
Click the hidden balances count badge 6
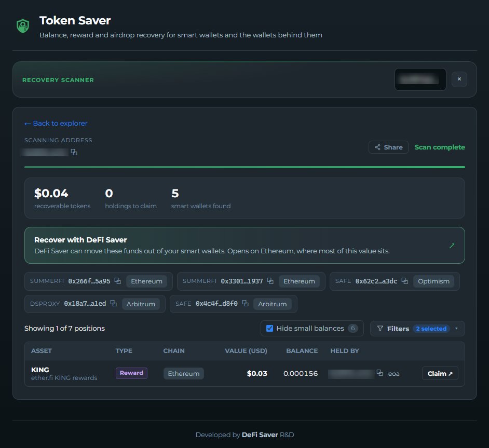(352, 328)
